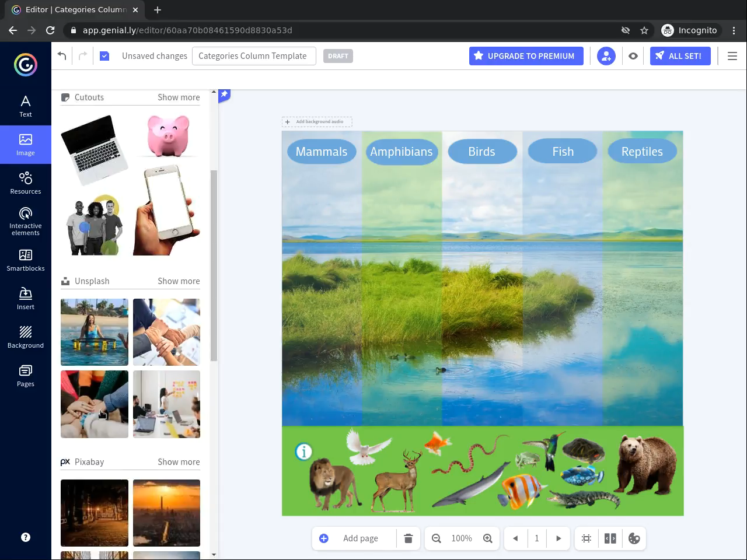Fit the canvas to screen

pos(587,538)
